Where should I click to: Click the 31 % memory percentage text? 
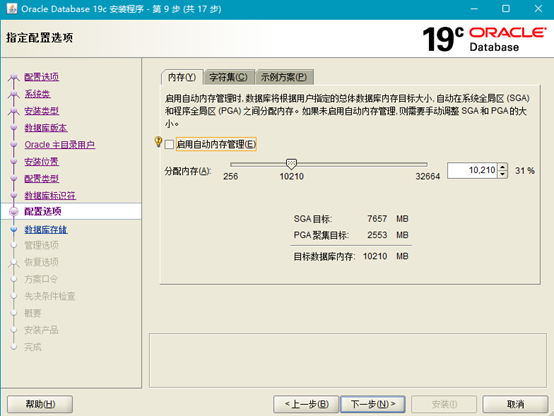[525, 171]
